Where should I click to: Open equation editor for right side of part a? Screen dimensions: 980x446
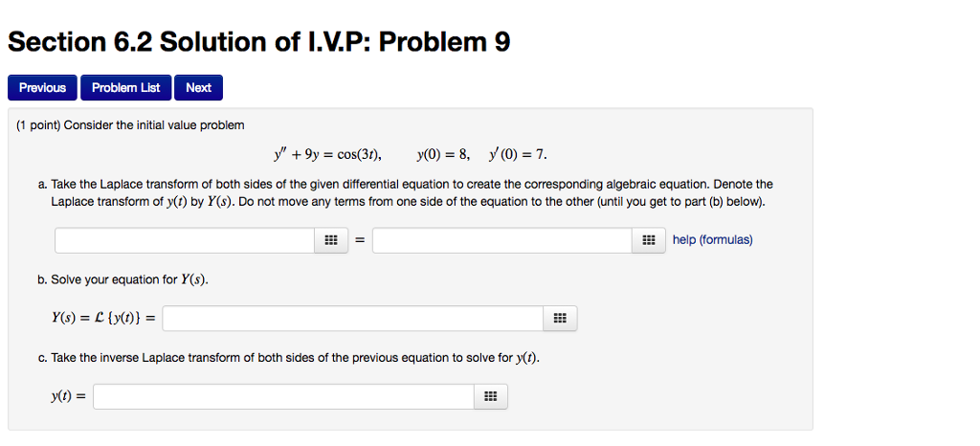tap(649, 240)
